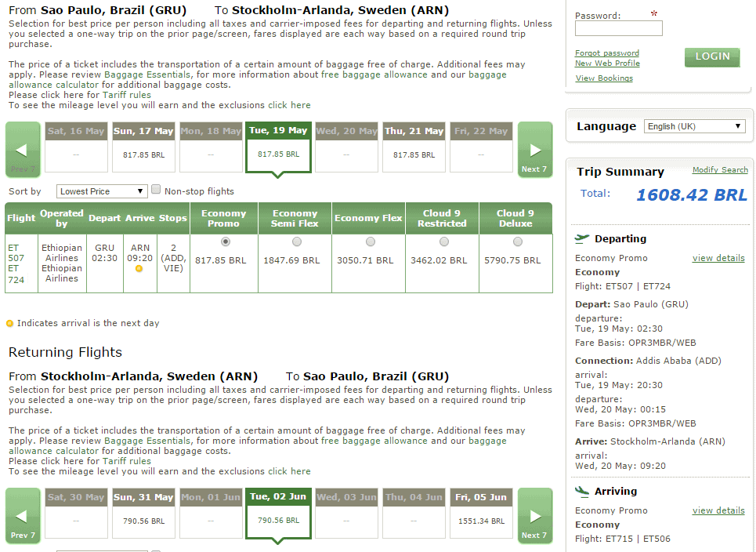The width and height of the screenshot is (756, 552).
Task: Open free baggage allowance link in departing section
Action: pos(374,74)
